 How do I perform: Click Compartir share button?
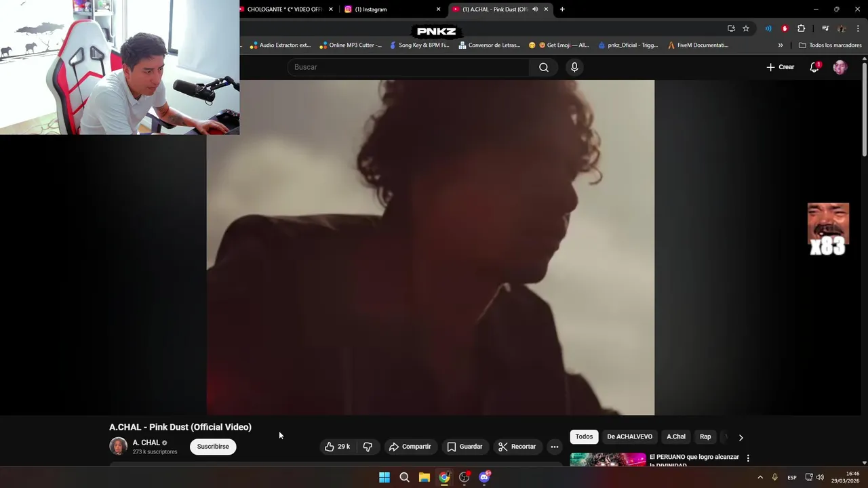410,447
